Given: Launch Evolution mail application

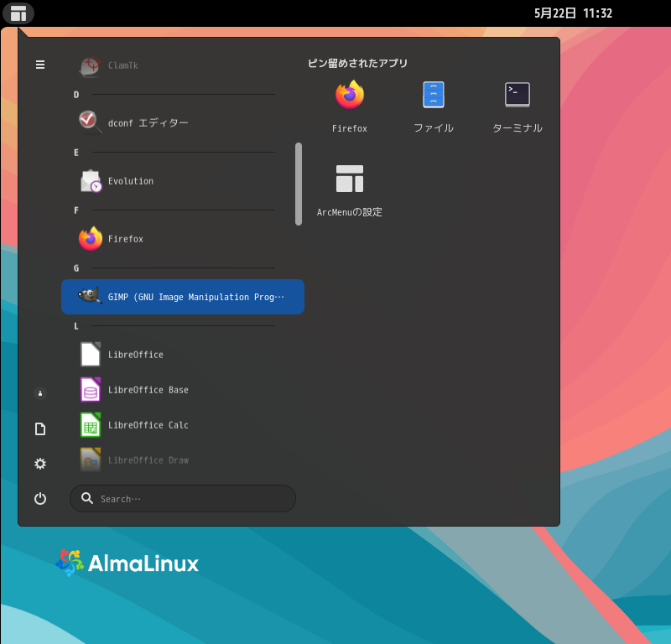Looking at the screenshot, I should click(183, 181).
